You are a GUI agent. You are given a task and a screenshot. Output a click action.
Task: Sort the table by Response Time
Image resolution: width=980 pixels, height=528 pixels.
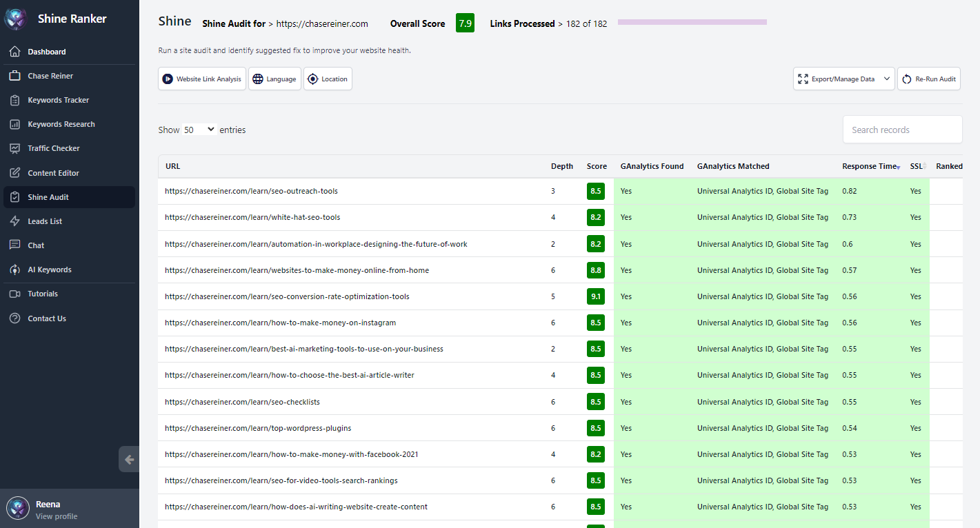click(x=870, y=166)
